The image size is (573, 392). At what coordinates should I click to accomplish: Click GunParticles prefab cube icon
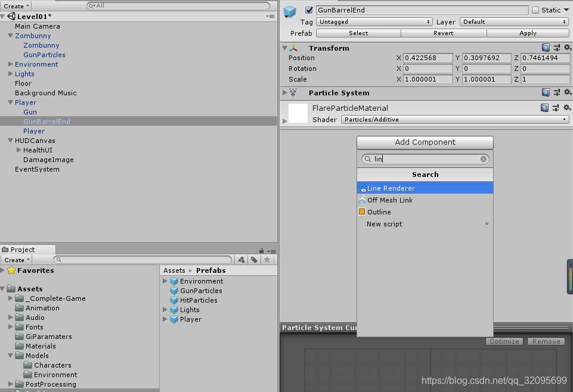174,291
